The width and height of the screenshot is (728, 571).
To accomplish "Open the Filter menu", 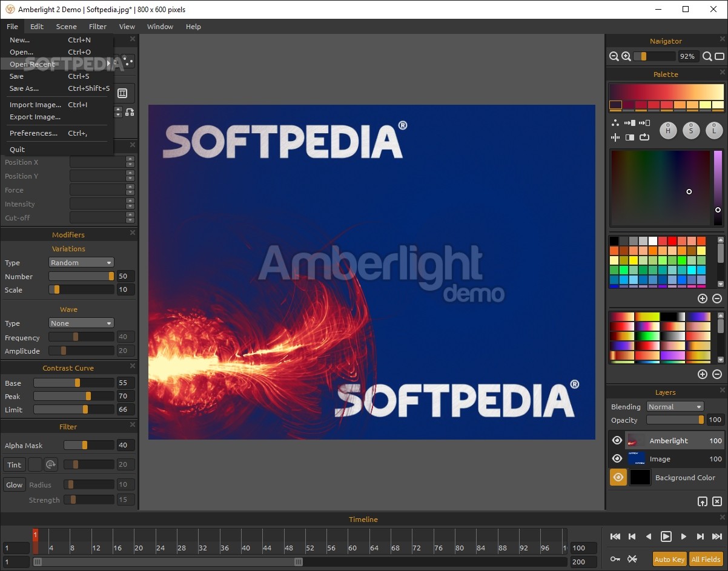I will click(98, 27).
